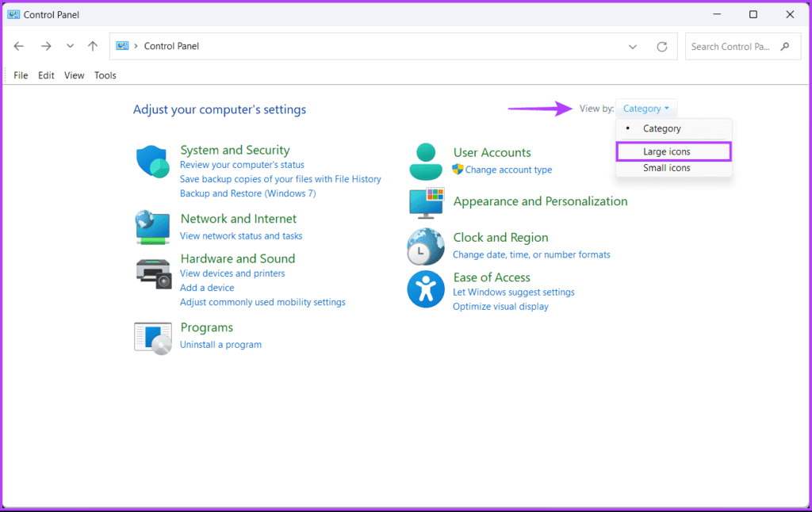Toggle the View by Category dropdown
This screenshot has height=512, width=812.
(x=645, y=109)
